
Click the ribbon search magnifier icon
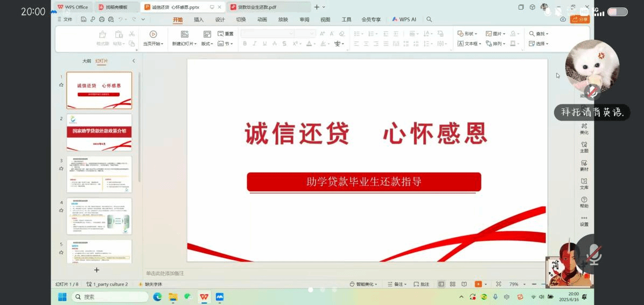(429, 19)
